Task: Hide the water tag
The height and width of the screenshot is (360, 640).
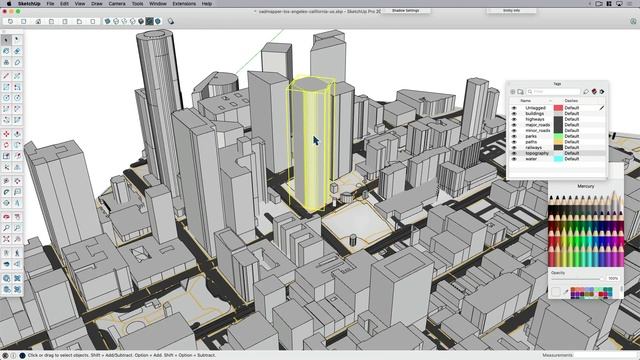Action: point(514,159)
